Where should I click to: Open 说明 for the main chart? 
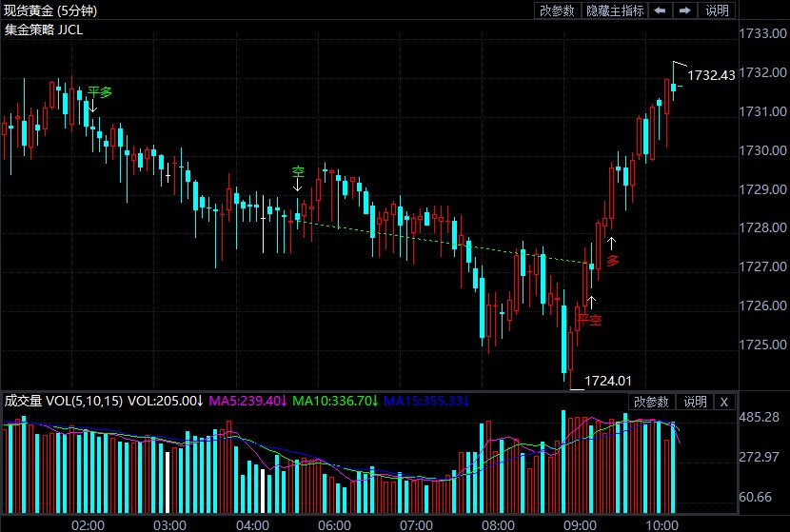(717, 10)
